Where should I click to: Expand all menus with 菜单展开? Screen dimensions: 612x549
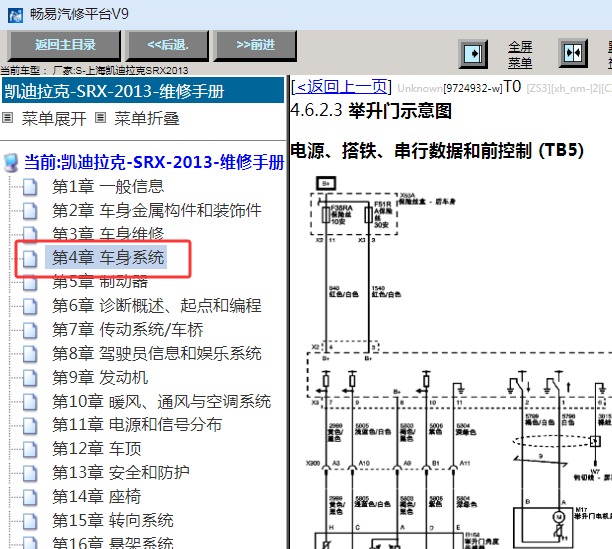[54, 118]
